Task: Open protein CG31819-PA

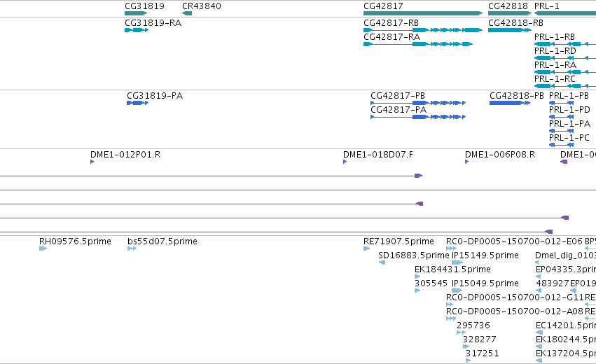Action: [x=155, y=96]
